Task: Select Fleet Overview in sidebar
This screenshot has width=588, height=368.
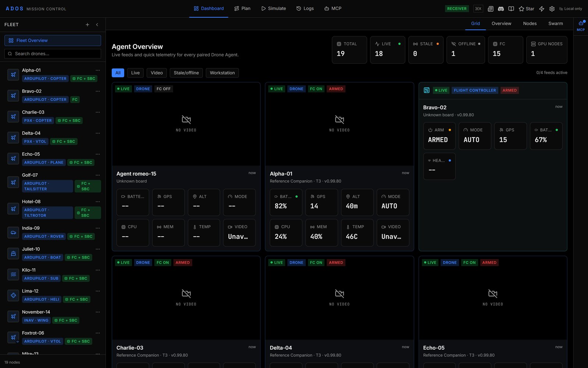Action: point(53,40)
